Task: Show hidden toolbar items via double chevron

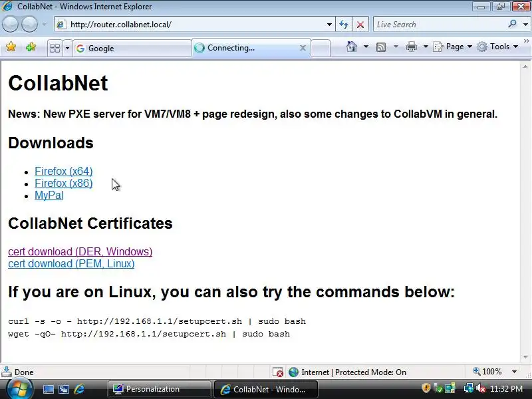Action: (526, 41)
